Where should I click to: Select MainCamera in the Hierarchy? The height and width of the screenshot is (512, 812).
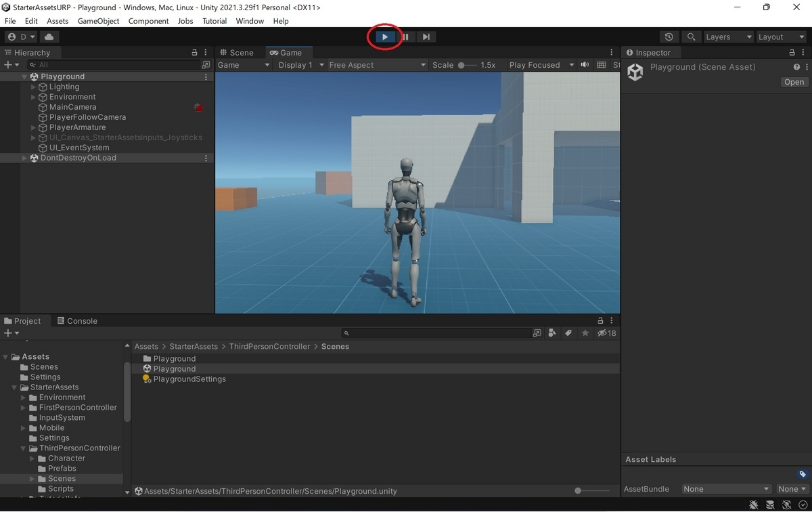(x=72, y=107)
